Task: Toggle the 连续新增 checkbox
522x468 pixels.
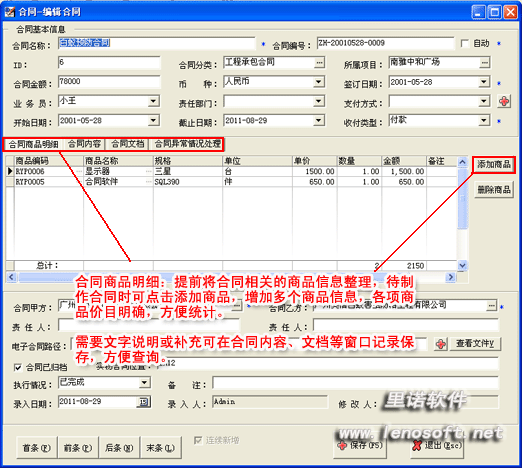Action: (198, 440)
